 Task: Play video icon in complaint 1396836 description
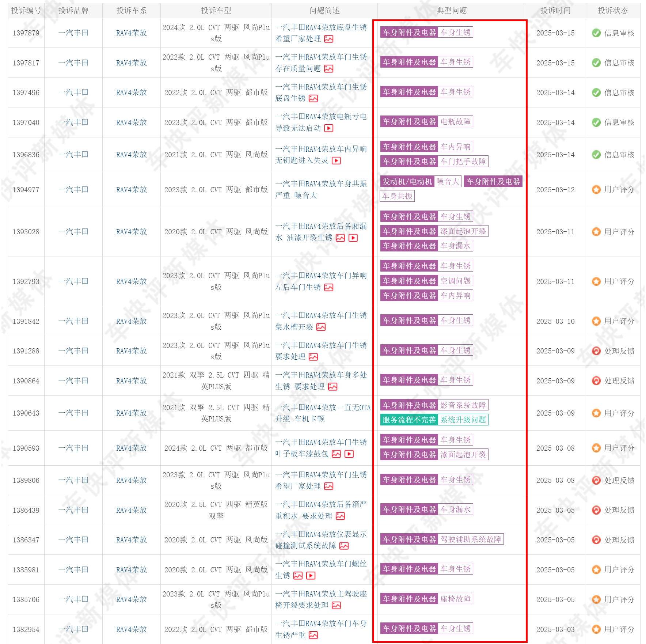tap(336, 160)
